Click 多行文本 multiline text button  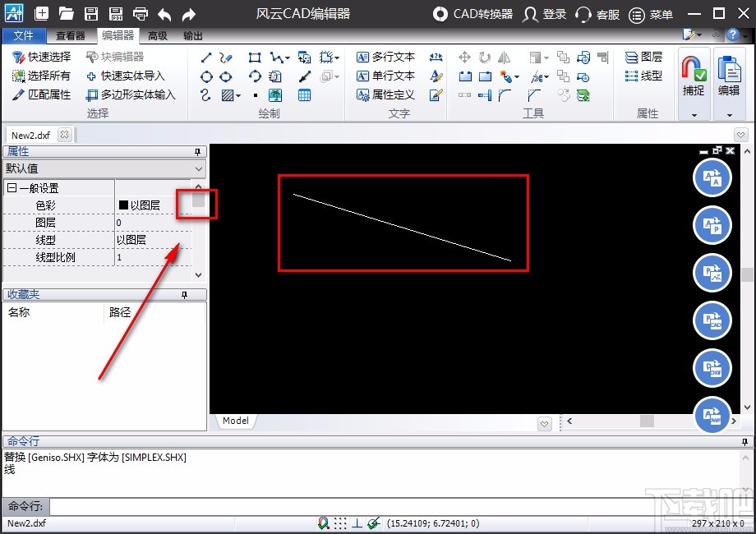pos(385,58)
